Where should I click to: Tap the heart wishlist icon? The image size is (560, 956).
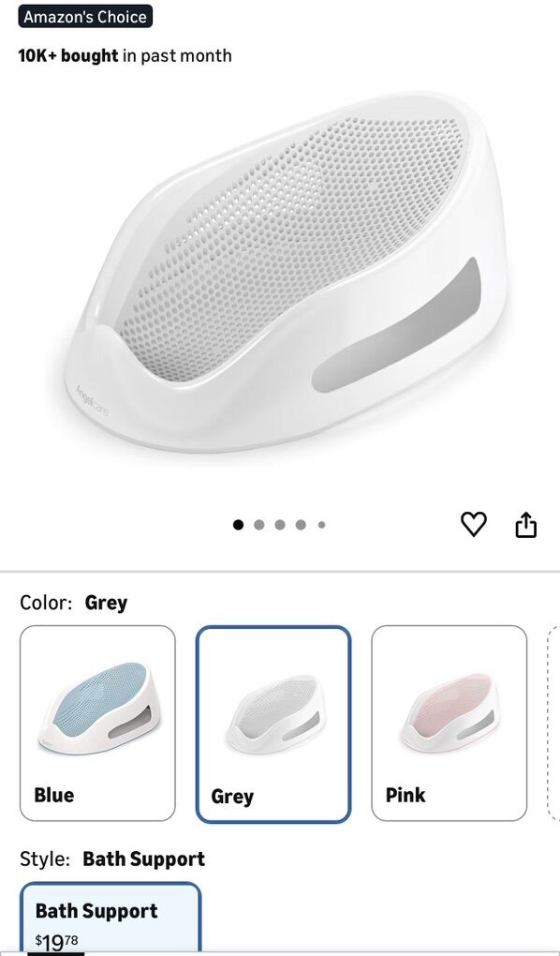click(473, 524)
